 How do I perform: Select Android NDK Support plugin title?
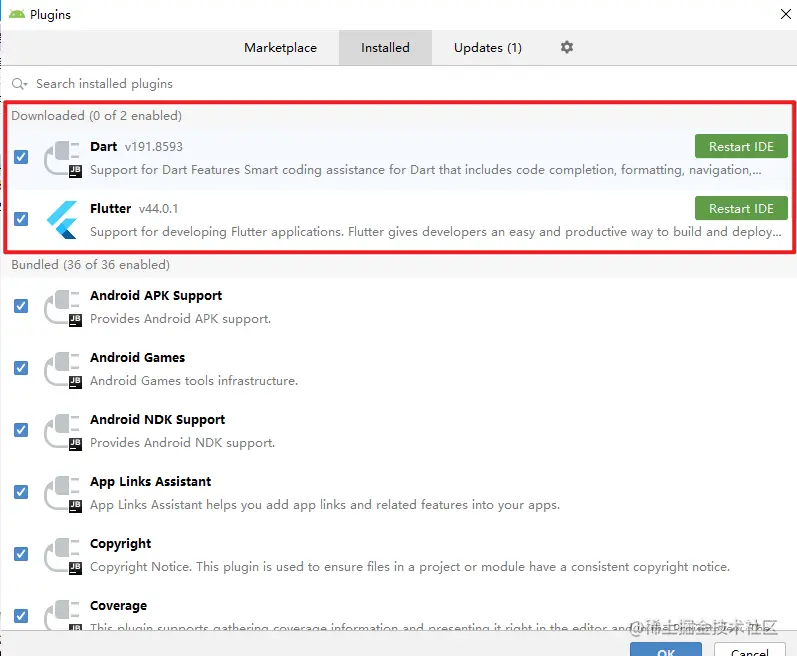[x=158, y=420]
